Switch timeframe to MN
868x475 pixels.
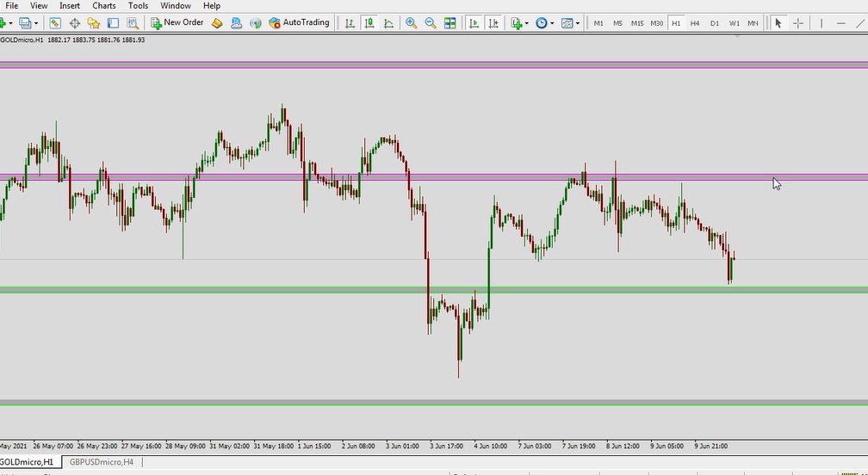[753, 23]
